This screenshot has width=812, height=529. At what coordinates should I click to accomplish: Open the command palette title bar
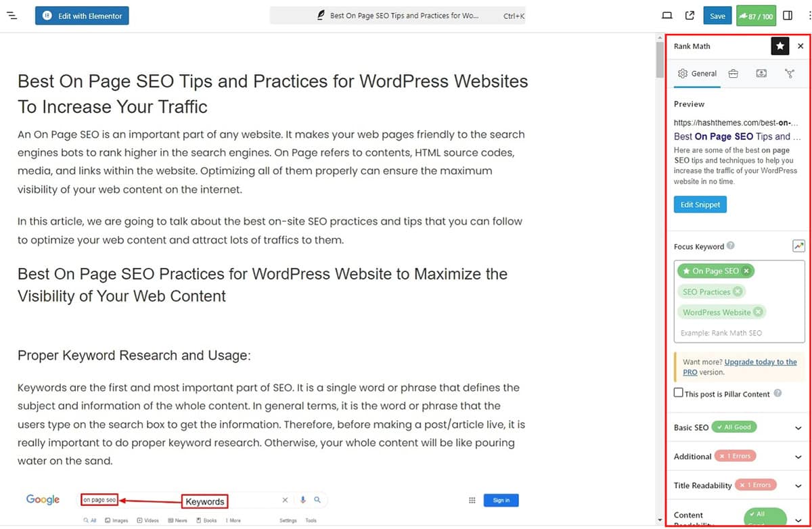398,16
